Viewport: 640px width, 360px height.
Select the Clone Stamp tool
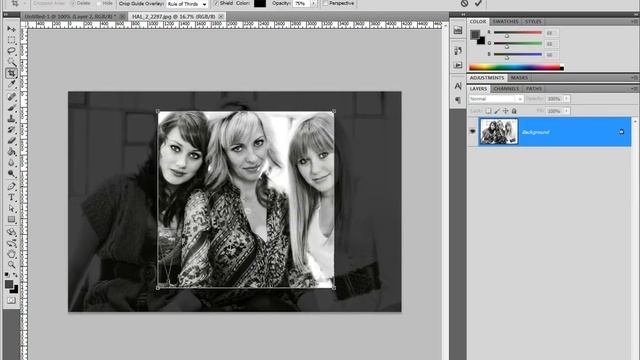pos(11,119)
